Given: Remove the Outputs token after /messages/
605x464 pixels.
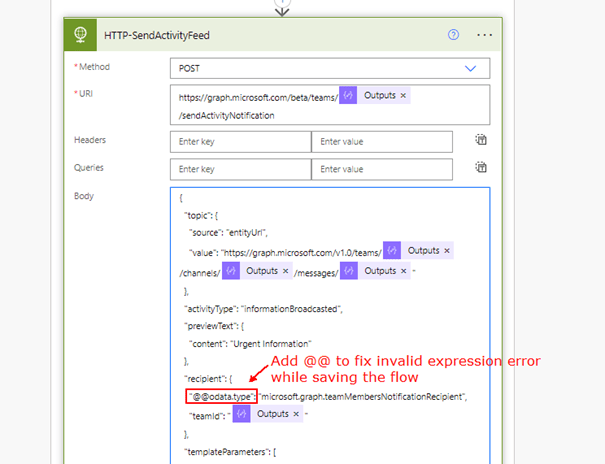Looking at the screenshot, I should 403,271.
